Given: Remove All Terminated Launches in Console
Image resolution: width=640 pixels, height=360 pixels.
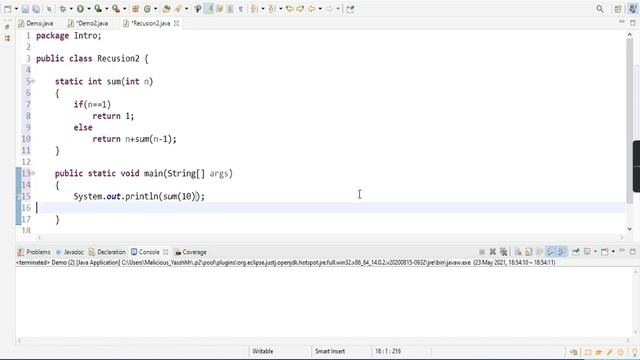Looking at the screenshot, I should coord(504,252).
